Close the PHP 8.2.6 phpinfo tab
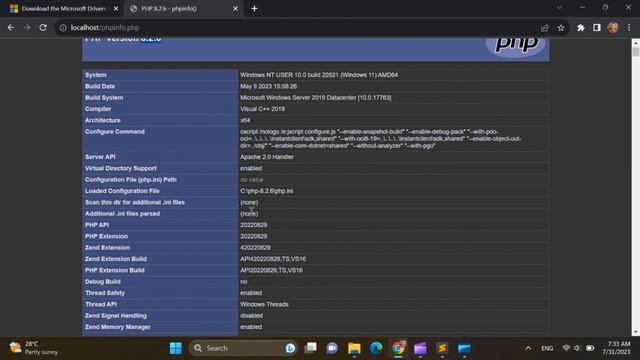640x360 pixels. pos(236,9)
